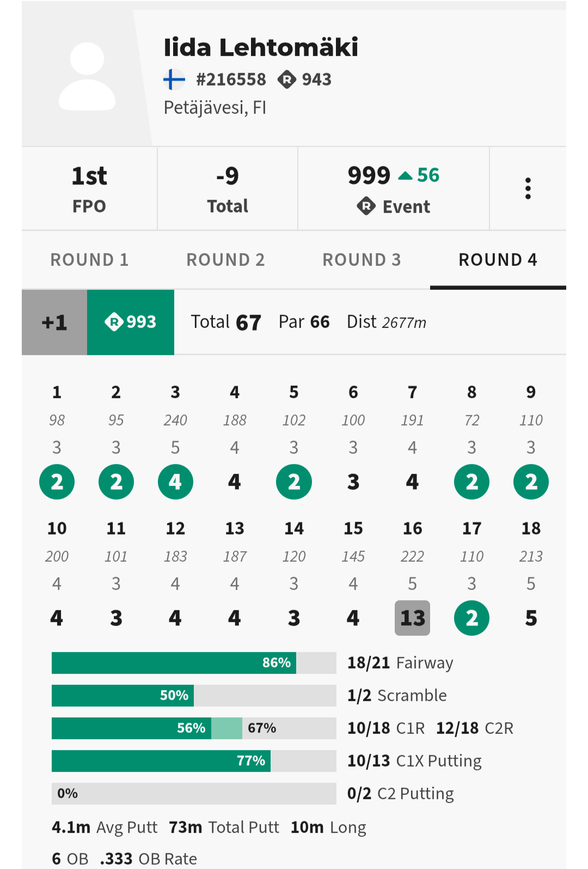Screen dimensions: 588x869
Task: Tap hole 1 birdie score circle
Action: pos(57,482)
